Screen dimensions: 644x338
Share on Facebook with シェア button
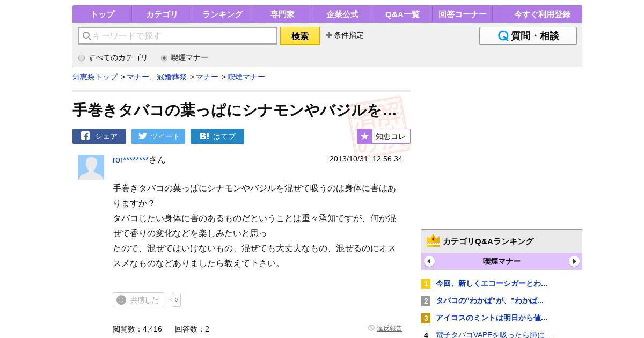click(x=99, y=136)
